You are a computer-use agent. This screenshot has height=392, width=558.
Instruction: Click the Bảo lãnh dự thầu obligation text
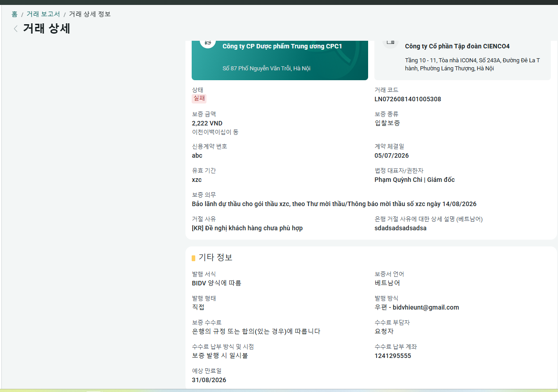tap(334, 204)
